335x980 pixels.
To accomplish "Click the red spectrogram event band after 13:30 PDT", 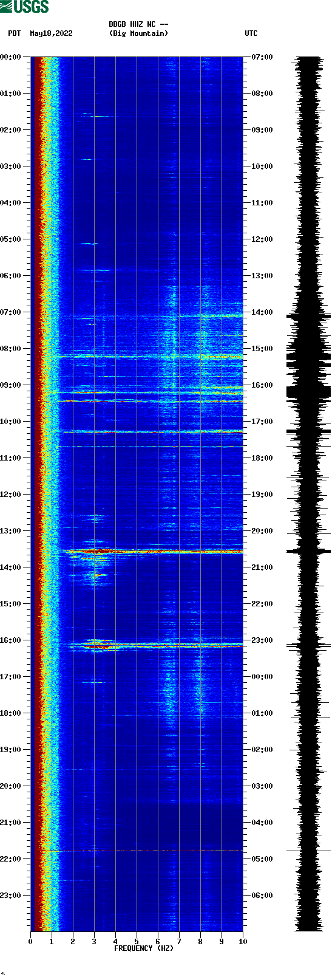I will [x=152, y=552].
